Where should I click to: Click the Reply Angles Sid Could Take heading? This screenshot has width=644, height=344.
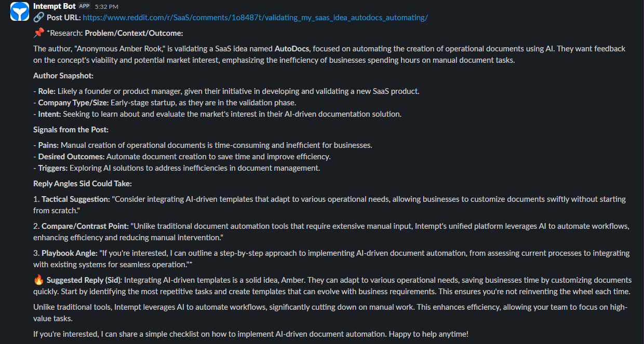point(83,184)
